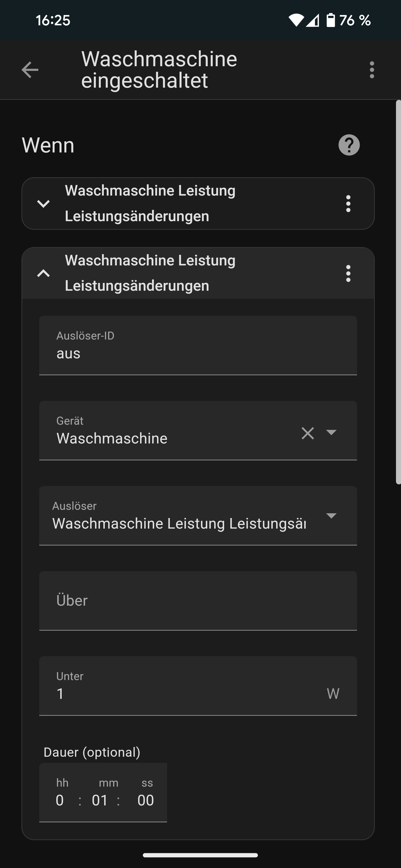The height and width of the screenshot is (868, 401).
Task: Clear the Gerät Waschmaschine selection
Action: (x=308, y=433)
